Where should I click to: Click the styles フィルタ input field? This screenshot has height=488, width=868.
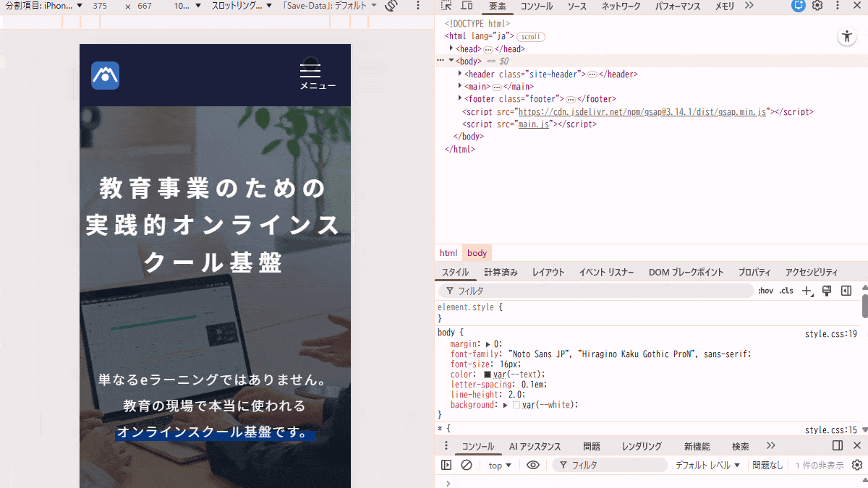point(600,291)
